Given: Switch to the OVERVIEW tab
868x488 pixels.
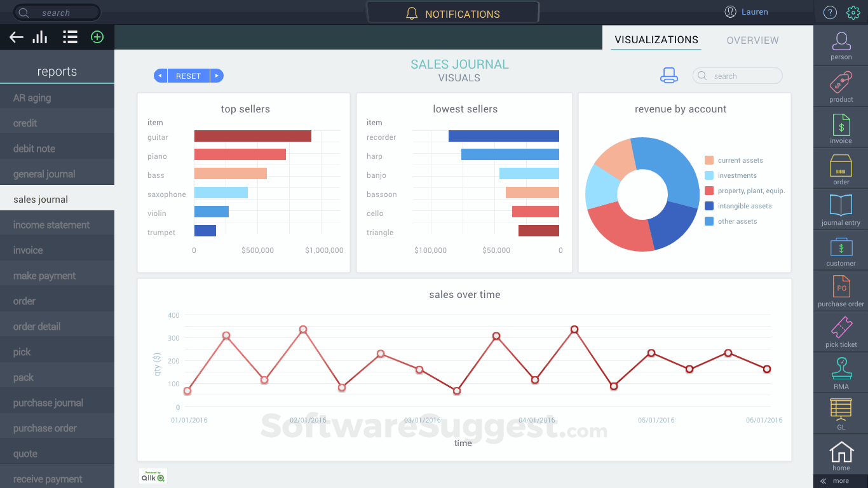Looking at the screenshot, I should [x=752, y=40].
